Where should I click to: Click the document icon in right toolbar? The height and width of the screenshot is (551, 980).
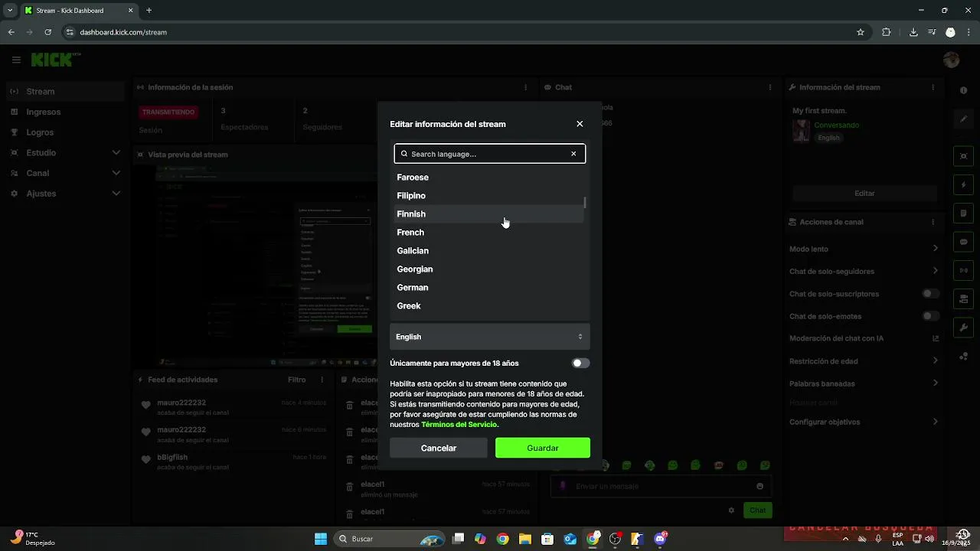pos(963,214)
